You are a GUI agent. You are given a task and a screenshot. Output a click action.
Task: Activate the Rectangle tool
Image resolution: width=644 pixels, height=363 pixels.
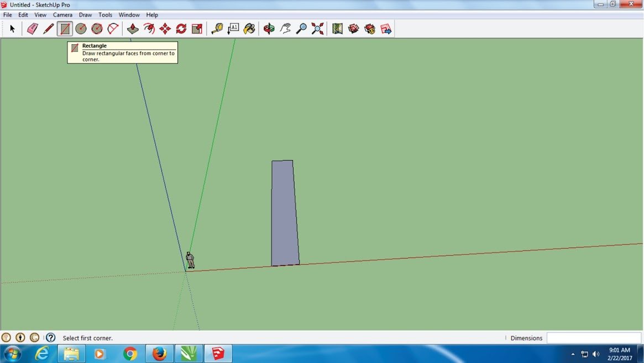click(65, 29)
